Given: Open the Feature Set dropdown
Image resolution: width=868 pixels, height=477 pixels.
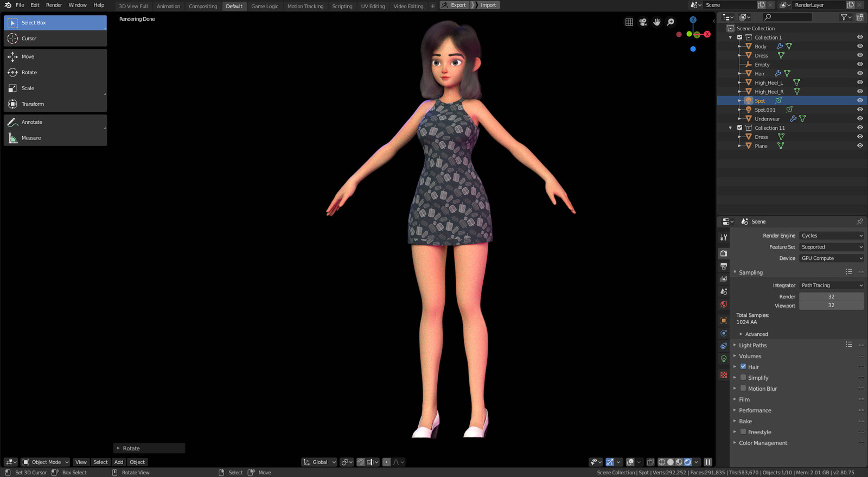Looking at the screenshot, I should [832, 247].
